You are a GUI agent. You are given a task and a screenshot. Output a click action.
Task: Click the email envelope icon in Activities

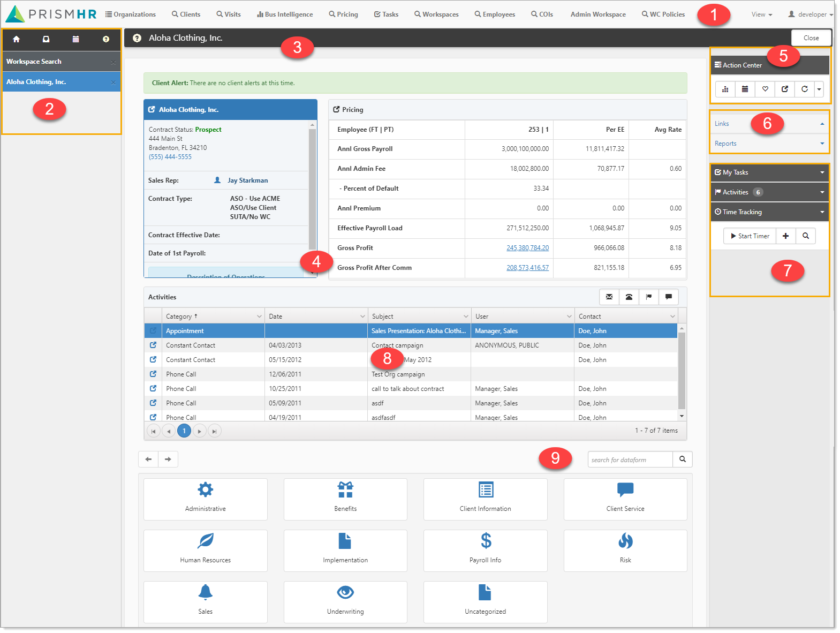[609, 297]
